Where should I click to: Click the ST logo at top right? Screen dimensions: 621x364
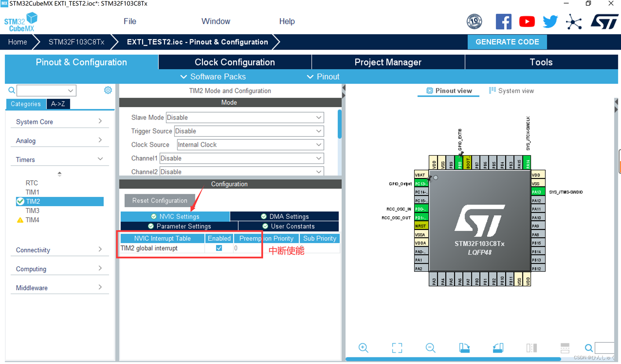pyautogui.click(x=605, y=21)
